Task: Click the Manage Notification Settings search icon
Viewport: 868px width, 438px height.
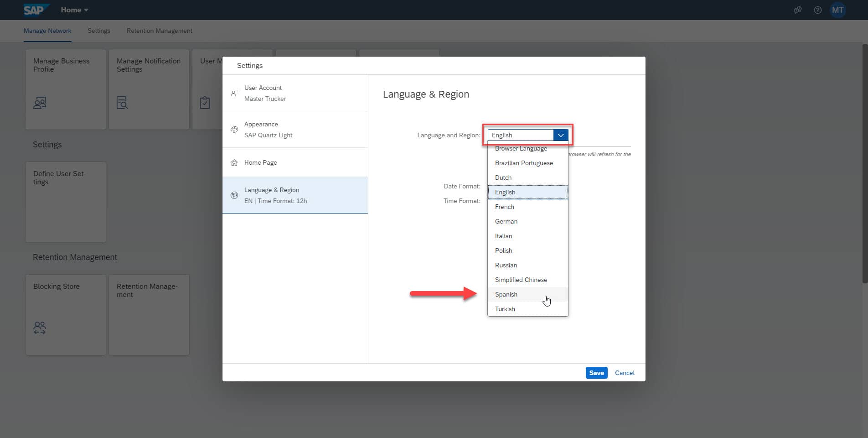Action: [122, 103]
